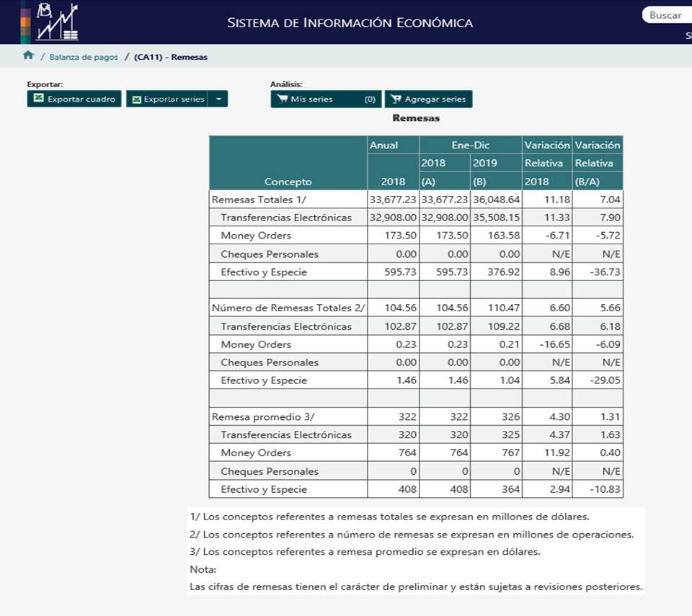Click into the Buscar search field

coord(667,15)
